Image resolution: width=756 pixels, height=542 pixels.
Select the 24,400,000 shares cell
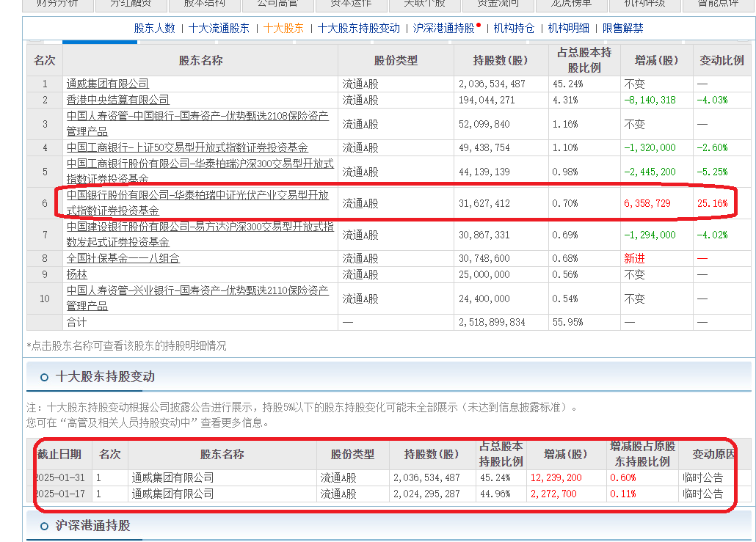point(484,299)
